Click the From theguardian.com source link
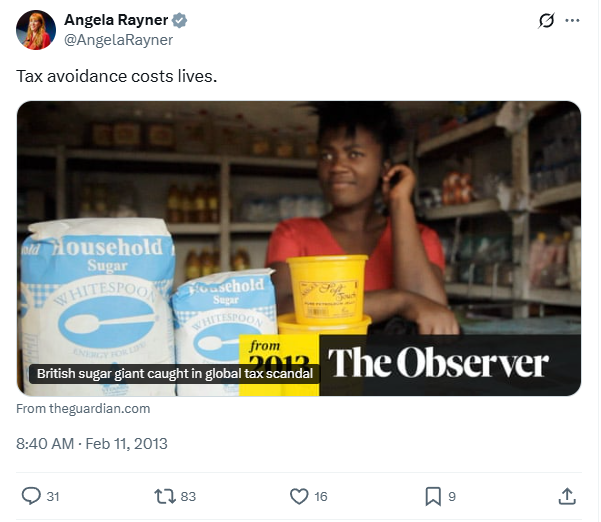601x522 pixels. tap(83, 409)
